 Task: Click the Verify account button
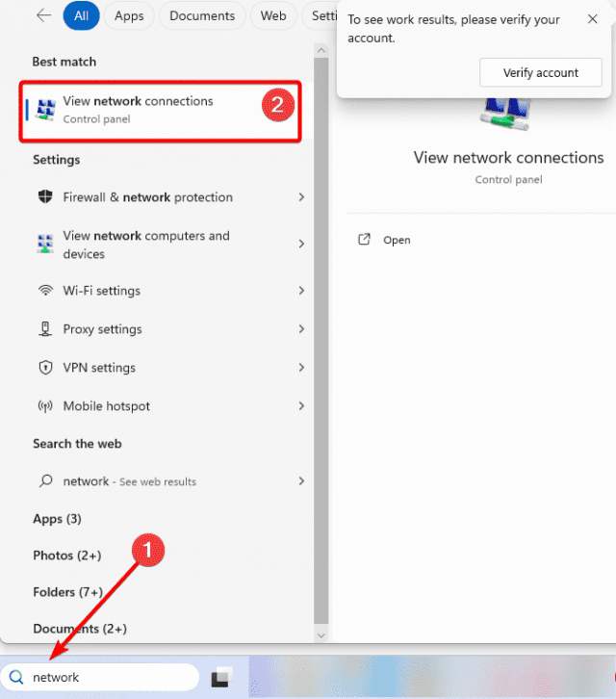pos(541,72)
